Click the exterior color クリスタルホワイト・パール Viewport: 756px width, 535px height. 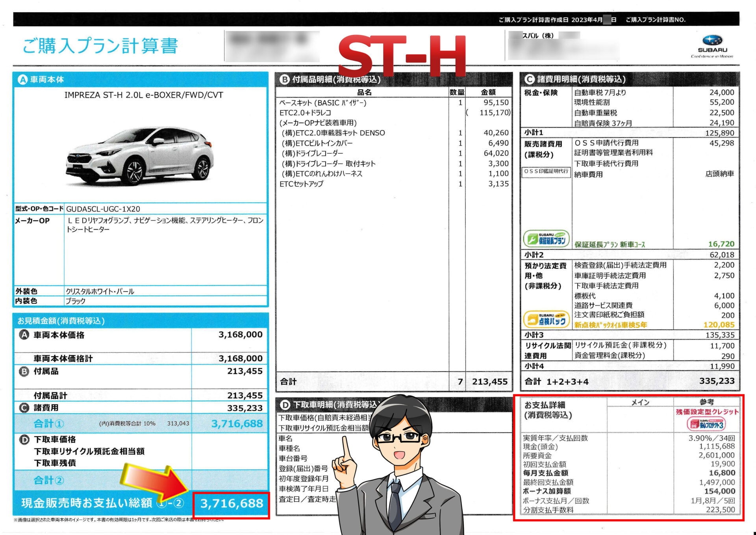tap(100, 291)
